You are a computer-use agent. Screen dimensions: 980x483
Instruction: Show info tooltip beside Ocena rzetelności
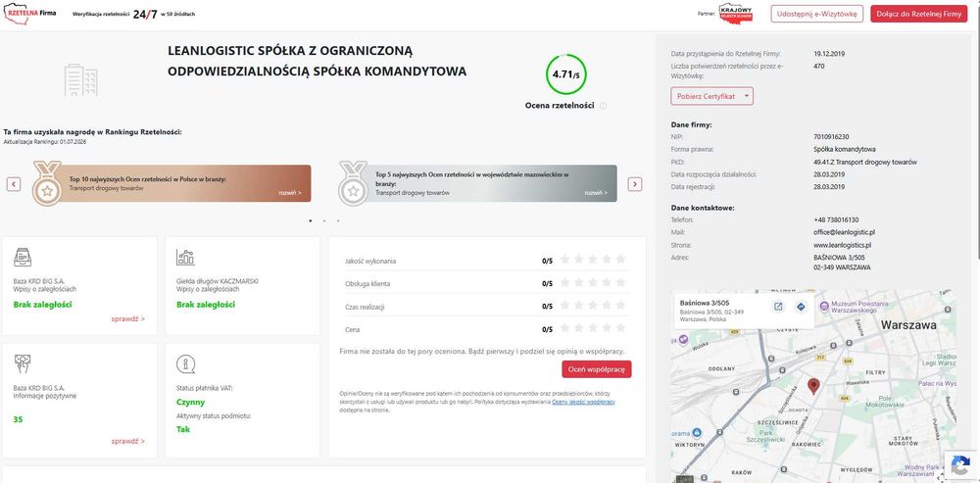point(603,106)
